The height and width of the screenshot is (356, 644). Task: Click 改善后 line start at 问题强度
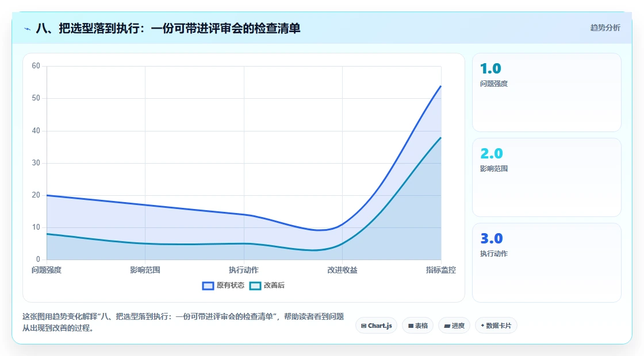point(47,234)
